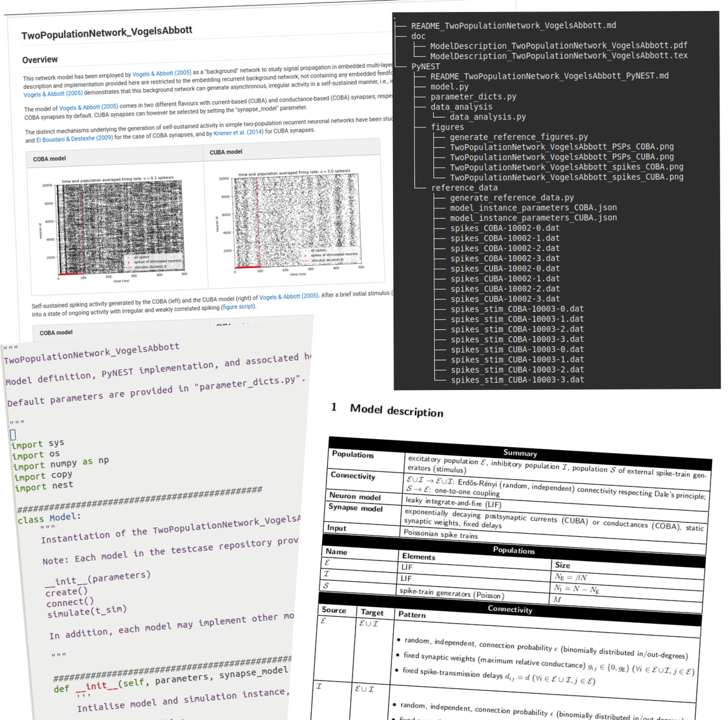
Task: Click the Overview section heading
Action: pyautogui.click(x=40, y=59)
